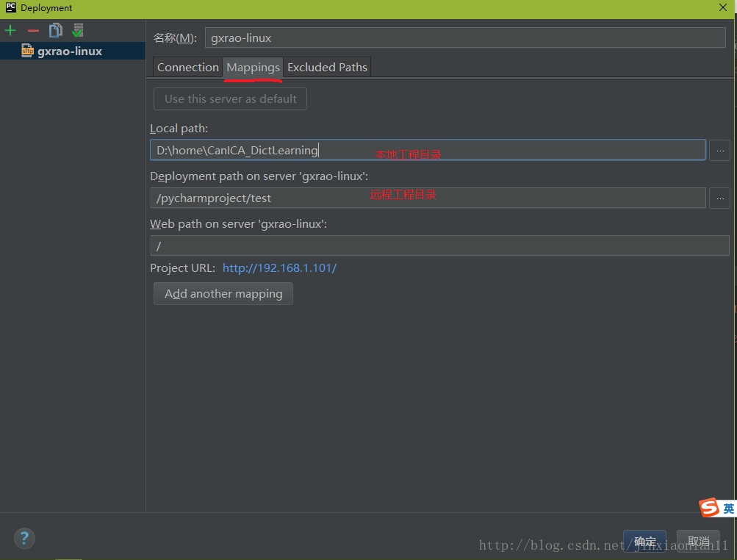The height and width of the screenshot is (560, 737).
Task: Browse deployment path with ellipsis button
Action: 719,198
